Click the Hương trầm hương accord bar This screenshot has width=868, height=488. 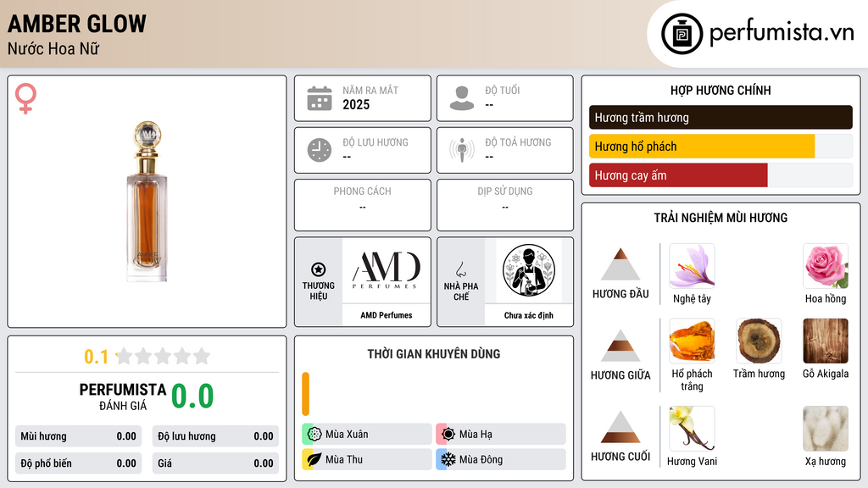(x=721, y=117)
